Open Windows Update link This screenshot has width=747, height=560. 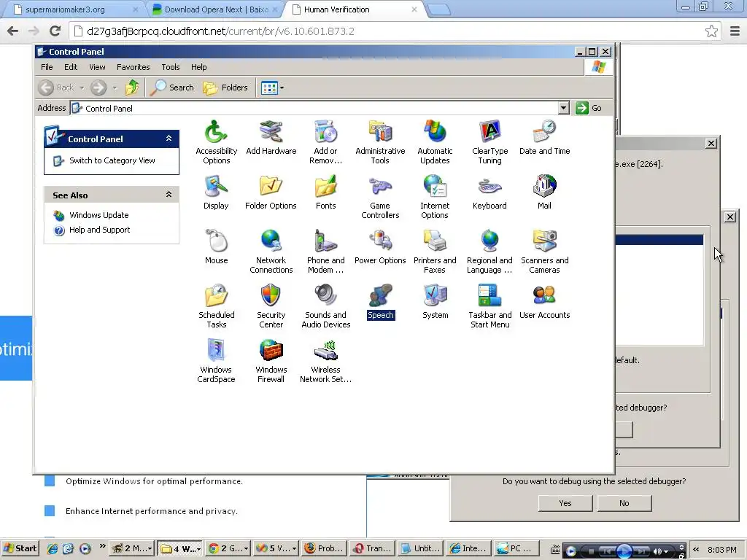point(98,215)
